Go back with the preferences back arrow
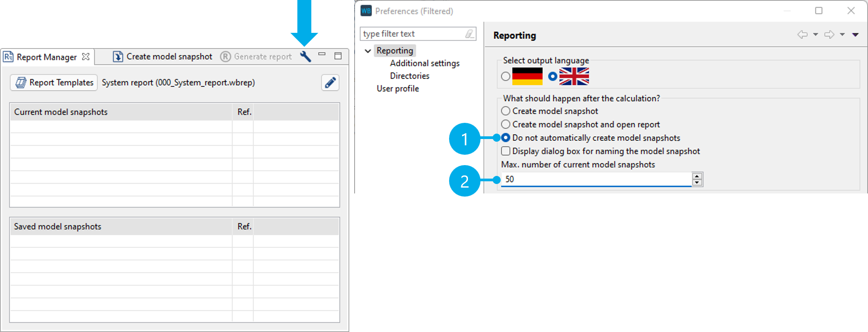The width and height of the screenshot is (868, 332). (802, 34)
